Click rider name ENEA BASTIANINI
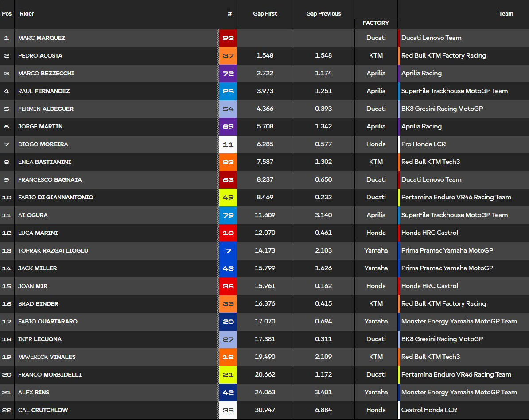The image size is (529, 420). click(x=45, y=162)
